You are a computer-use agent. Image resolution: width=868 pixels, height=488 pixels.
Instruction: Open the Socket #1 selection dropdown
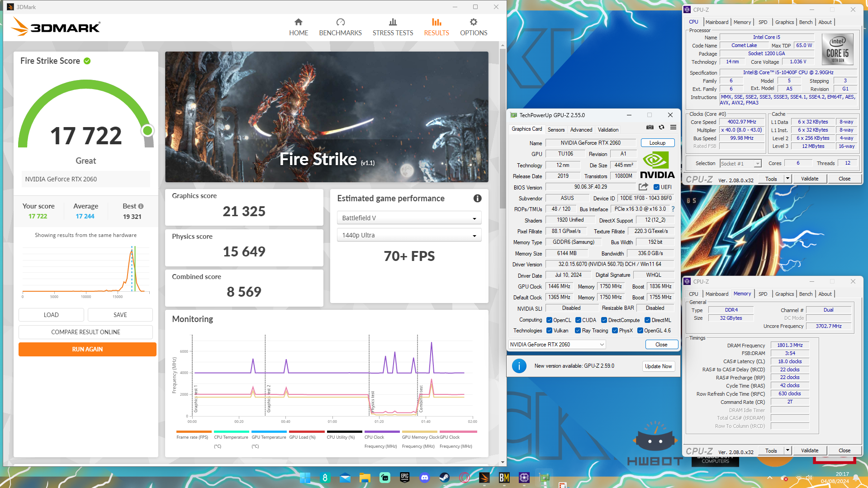740,164
